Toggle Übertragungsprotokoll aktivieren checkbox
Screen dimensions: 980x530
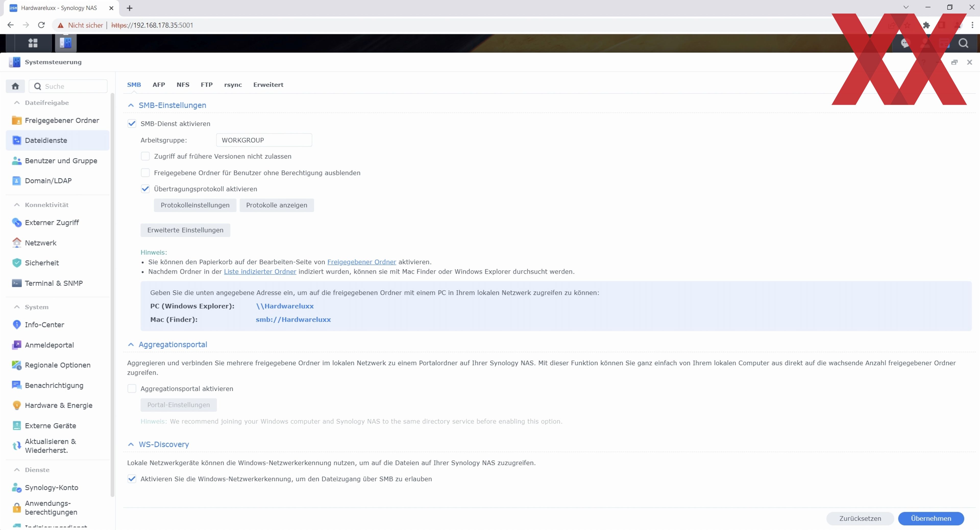click(x=145, y=189)
